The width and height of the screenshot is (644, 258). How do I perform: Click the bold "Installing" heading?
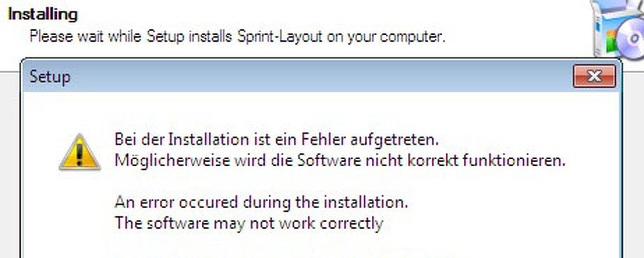pos(43,14)
